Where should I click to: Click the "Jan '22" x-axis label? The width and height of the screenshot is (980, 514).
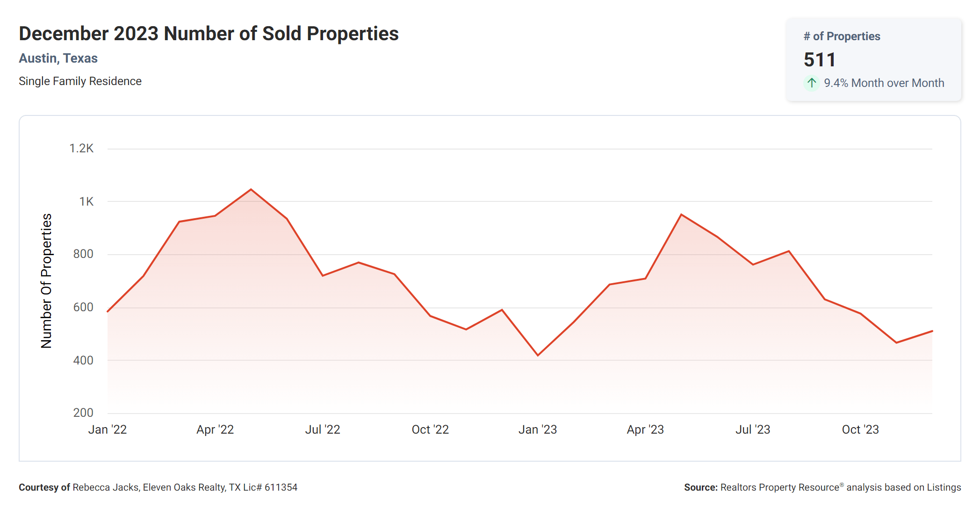[108, 429]
